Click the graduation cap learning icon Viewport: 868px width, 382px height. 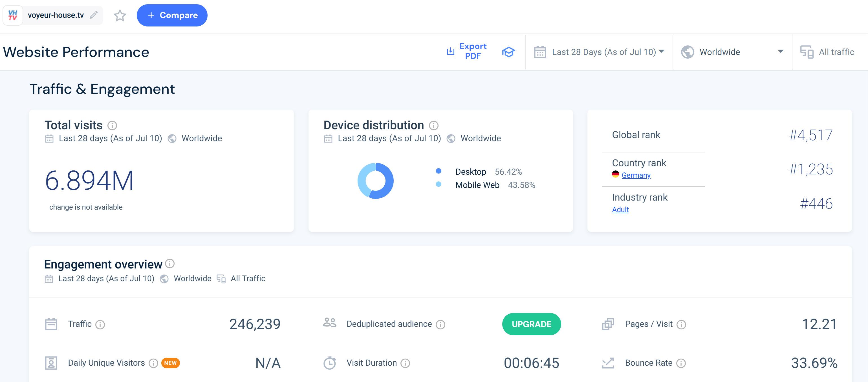tap(508, 52)
